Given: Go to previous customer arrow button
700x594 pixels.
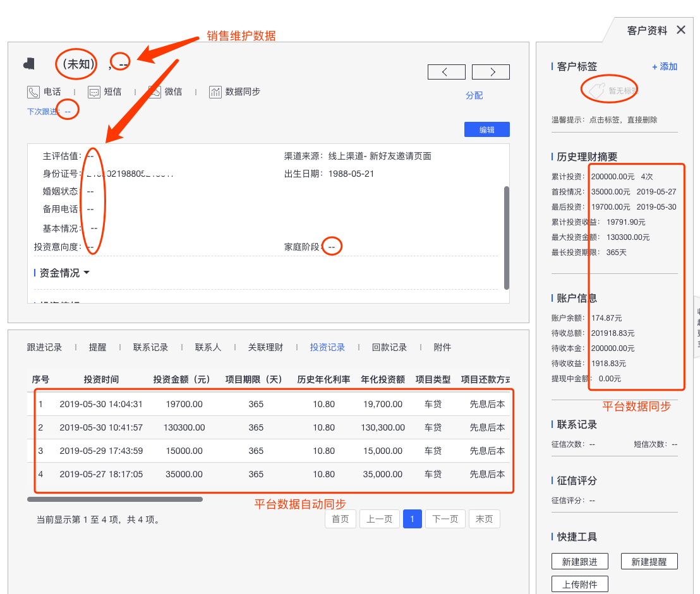Looking at the screenshot, I should (447, 72).
